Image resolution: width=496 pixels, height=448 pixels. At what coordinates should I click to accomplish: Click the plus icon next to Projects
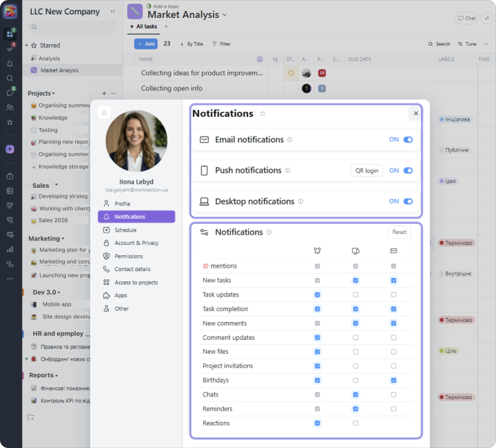click(x=104, y=93)
